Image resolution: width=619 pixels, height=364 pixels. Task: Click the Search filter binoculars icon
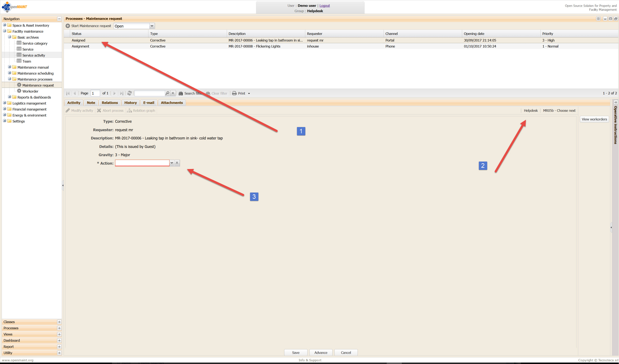(181, 93)
